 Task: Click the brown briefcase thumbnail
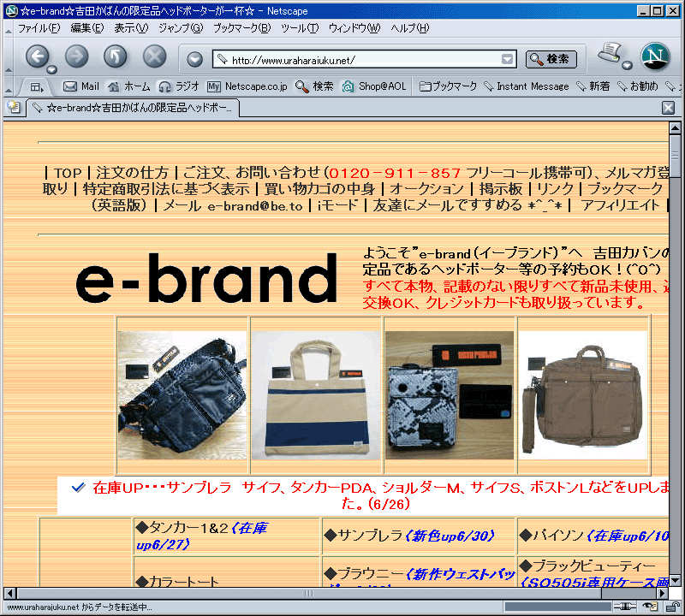coord(585,395)
